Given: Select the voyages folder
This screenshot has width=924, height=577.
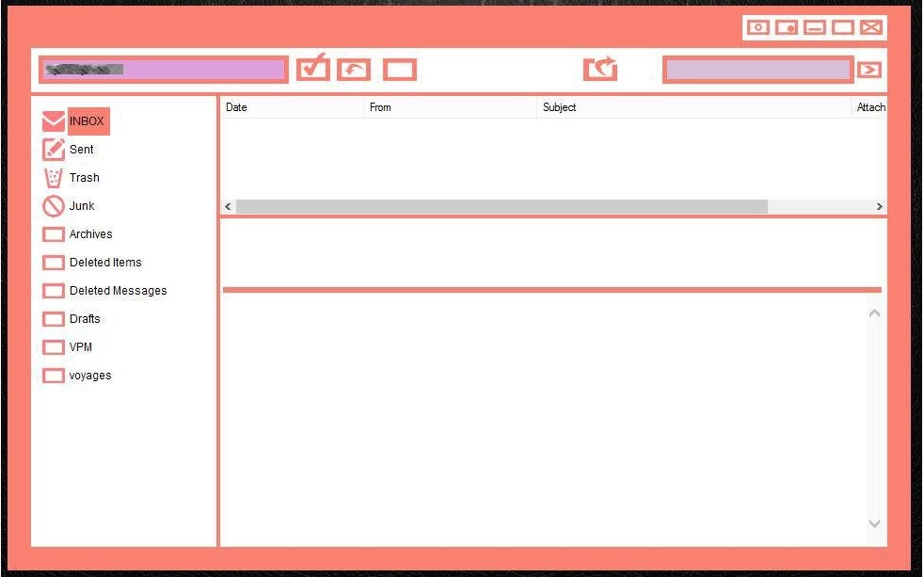Looking at the screenshot, I should click(x=90, y=376).
